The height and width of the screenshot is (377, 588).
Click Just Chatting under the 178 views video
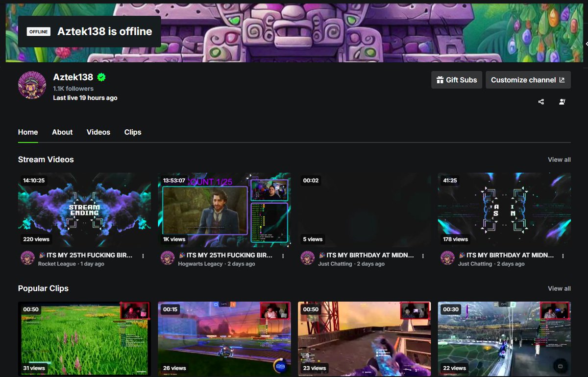475,264
